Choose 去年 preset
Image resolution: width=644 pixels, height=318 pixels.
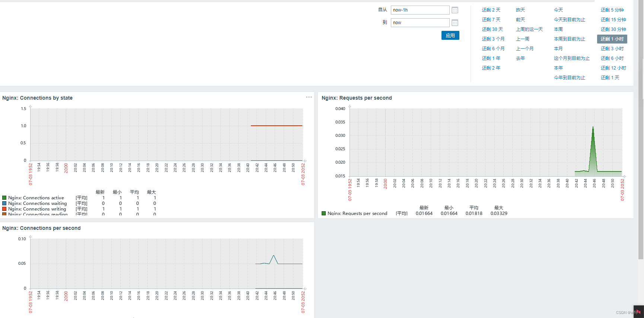click(x=520, y=58)
